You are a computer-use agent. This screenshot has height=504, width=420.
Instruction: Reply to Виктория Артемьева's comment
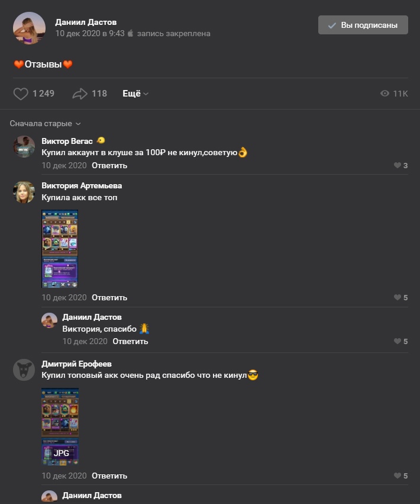pyautogui.click(x=109, y=298)
